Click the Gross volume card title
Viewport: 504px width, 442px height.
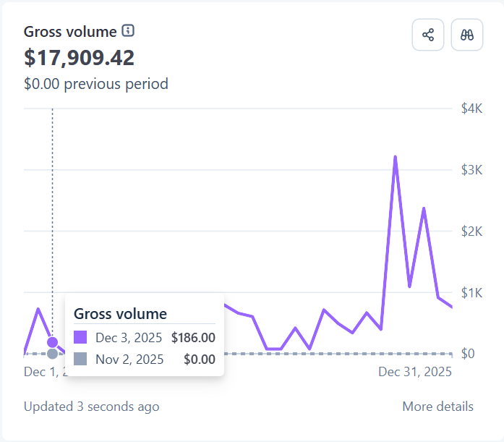(x=70, y=32)
